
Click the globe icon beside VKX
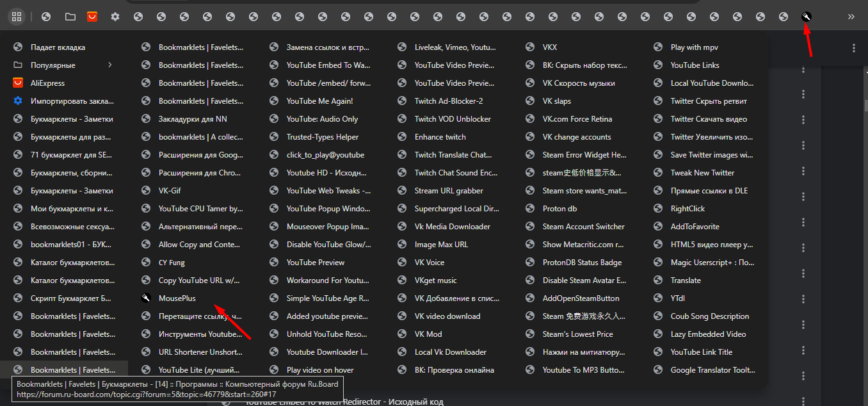(530, 47)
